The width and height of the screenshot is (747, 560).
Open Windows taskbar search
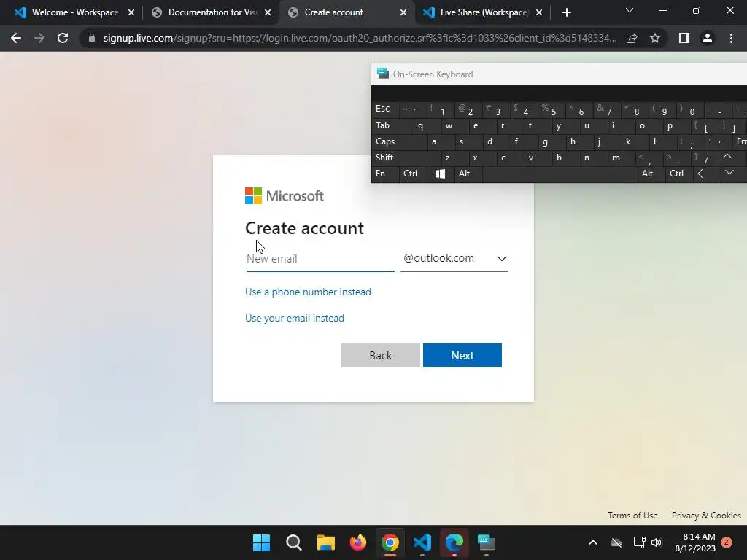pyautogui.click(x=293, y=542)
